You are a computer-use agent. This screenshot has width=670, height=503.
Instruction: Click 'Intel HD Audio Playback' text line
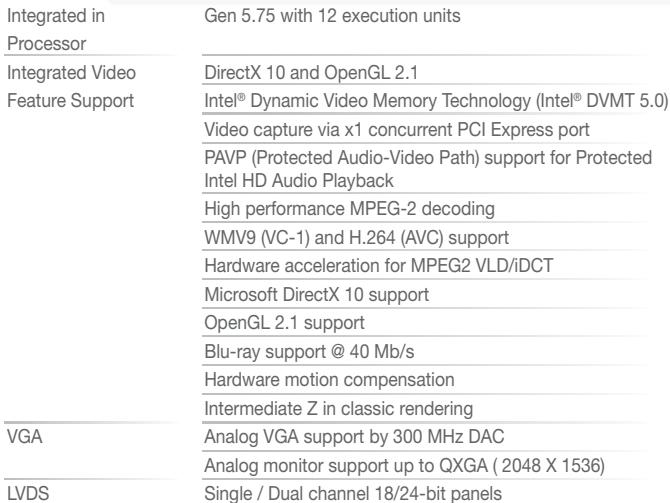299,181
